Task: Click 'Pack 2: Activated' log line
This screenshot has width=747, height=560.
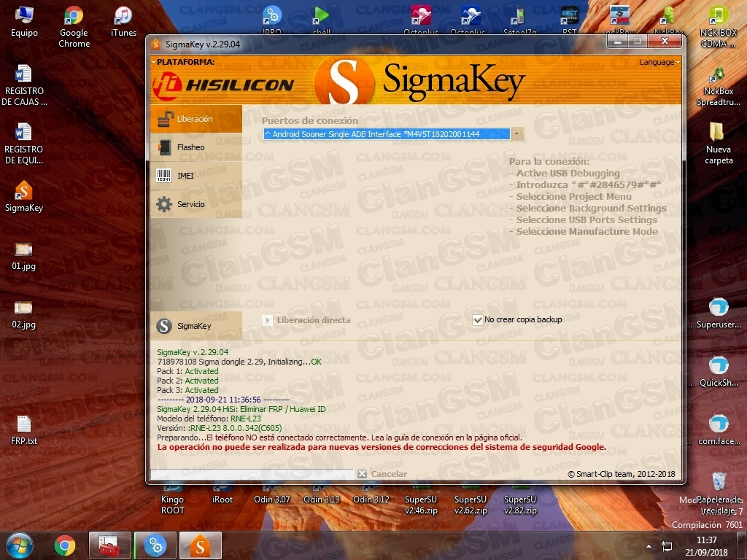Action: [x=187, y=381]
